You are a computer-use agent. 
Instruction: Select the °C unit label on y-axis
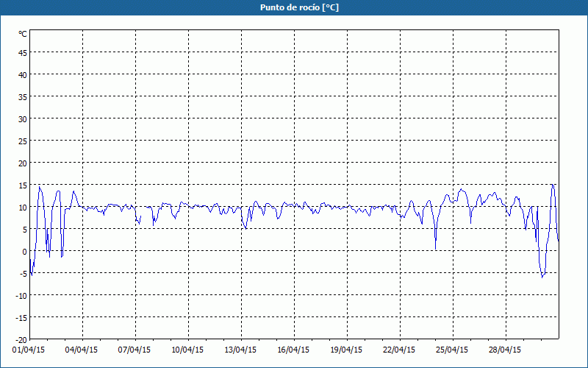point(23,34)
